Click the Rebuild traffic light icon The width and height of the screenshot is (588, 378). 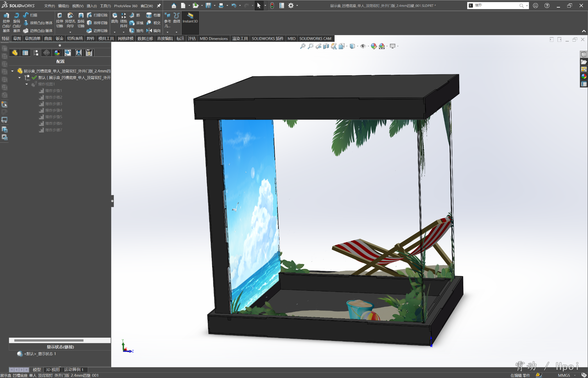click(272, 6)
